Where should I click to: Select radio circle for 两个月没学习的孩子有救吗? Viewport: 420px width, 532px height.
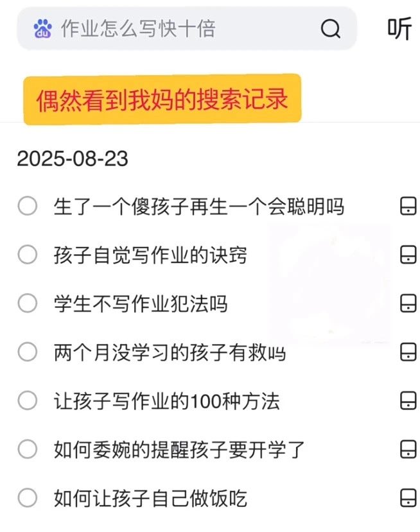[28, 352]
